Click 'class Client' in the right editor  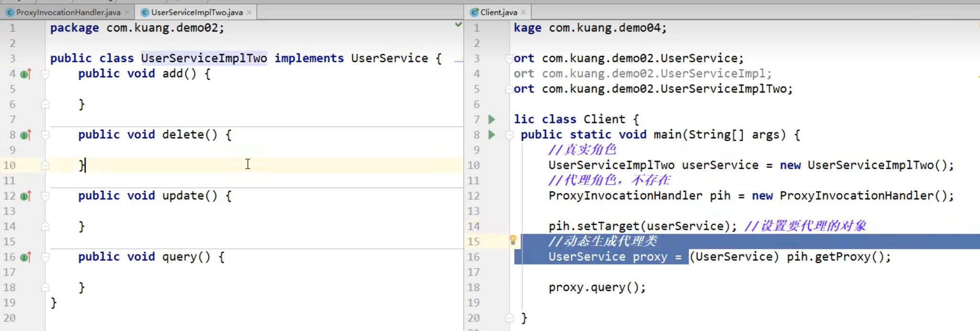[x=584, y=119]
